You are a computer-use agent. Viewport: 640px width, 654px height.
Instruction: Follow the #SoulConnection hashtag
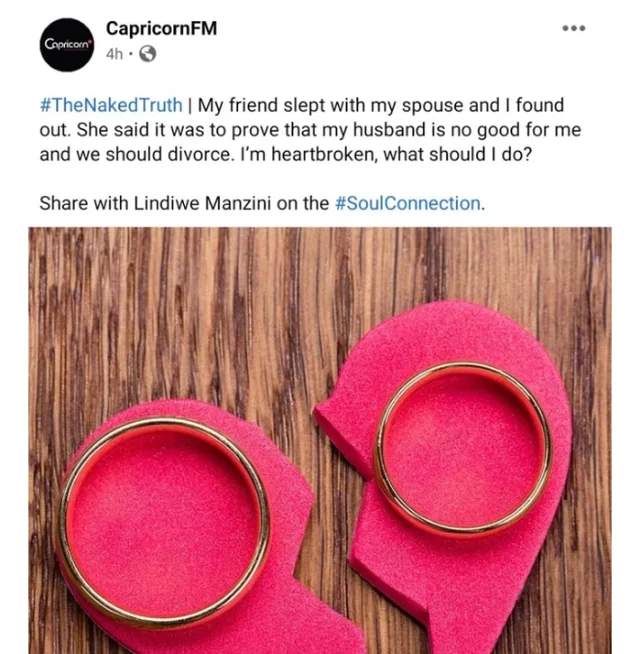pos(408,204)
